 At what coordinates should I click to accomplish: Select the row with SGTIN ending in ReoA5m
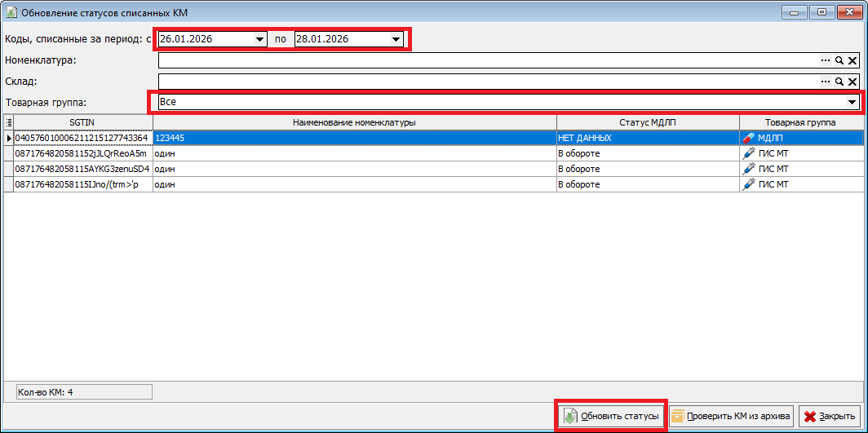pos(82,154)
